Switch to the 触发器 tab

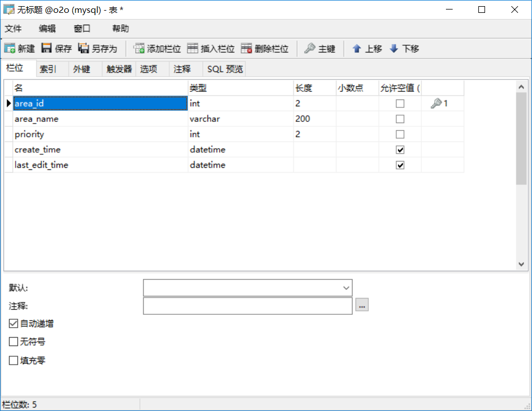(x=119, y=69)
